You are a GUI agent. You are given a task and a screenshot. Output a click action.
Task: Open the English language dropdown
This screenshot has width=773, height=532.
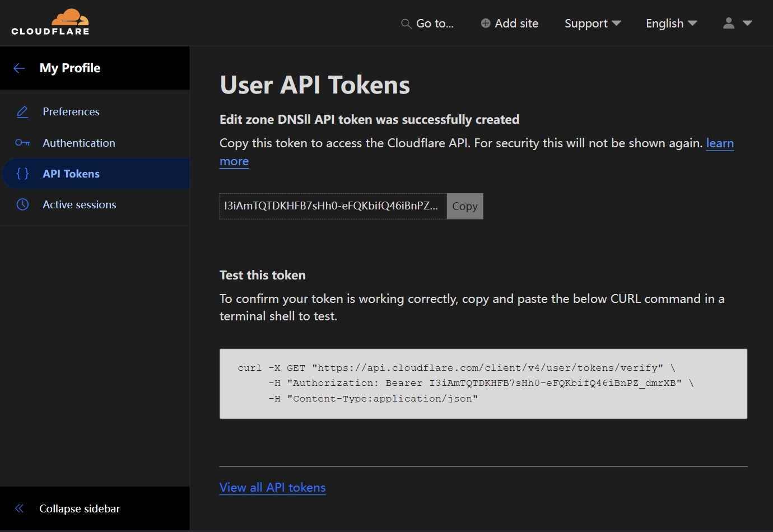point(671,23)
